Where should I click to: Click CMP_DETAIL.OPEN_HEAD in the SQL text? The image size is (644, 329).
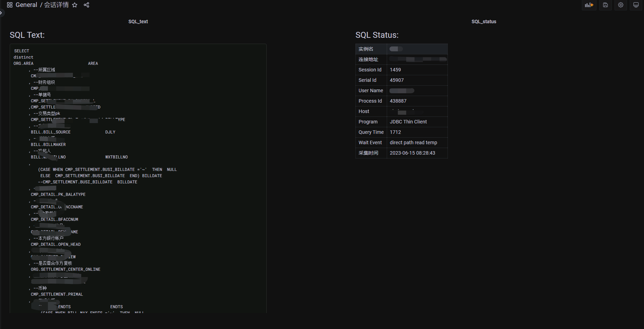56,244
